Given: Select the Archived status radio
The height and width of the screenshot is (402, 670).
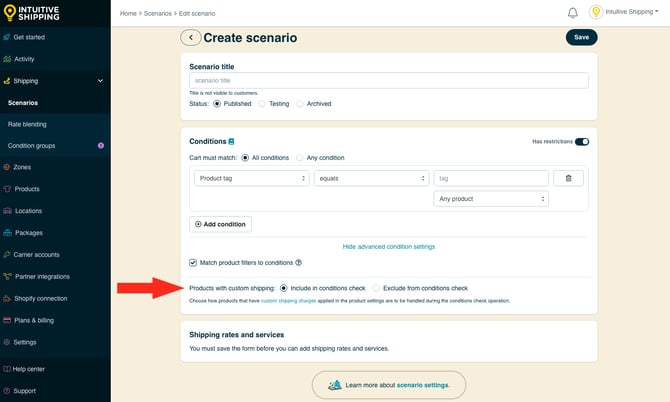Looking at the screenshot, I should tap(300, 104).
